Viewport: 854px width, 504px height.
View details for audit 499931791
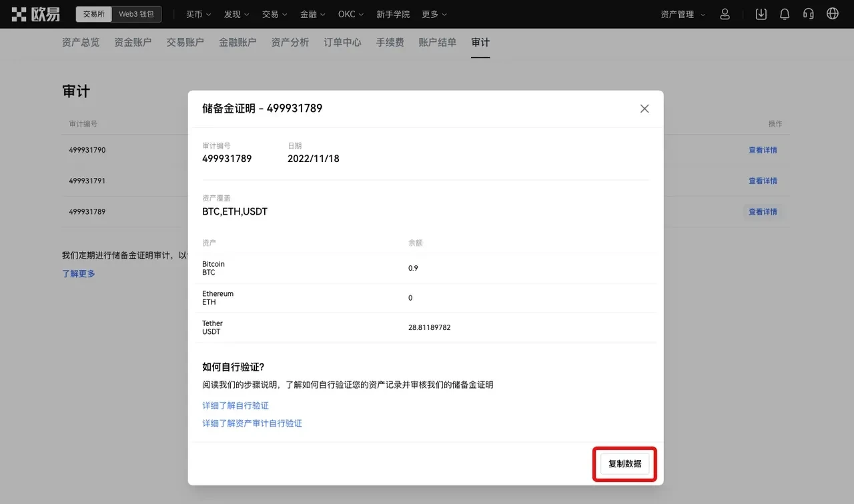pos(763,181)
